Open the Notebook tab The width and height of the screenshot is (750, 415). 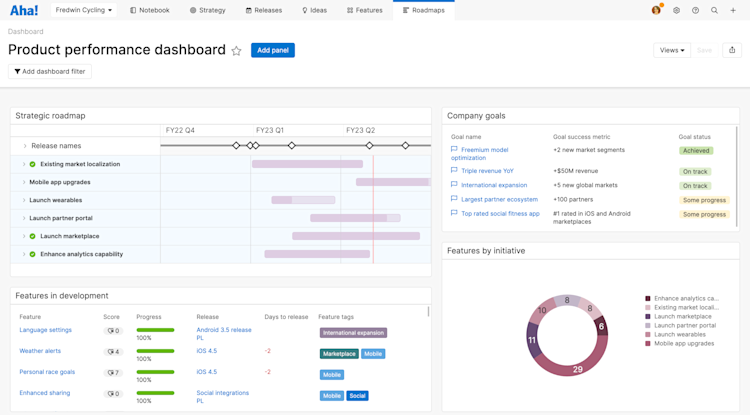point(150,10)
